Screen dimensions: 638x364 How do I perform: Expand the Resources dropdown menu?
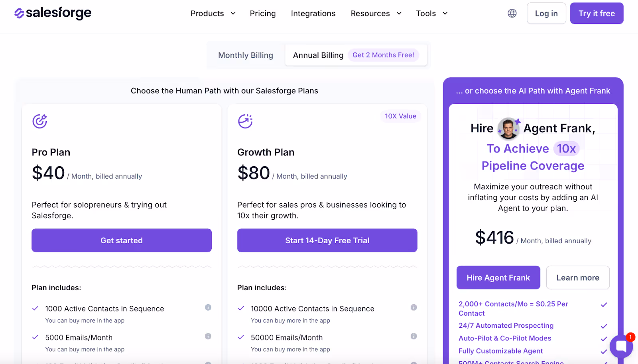coord(376,14)
